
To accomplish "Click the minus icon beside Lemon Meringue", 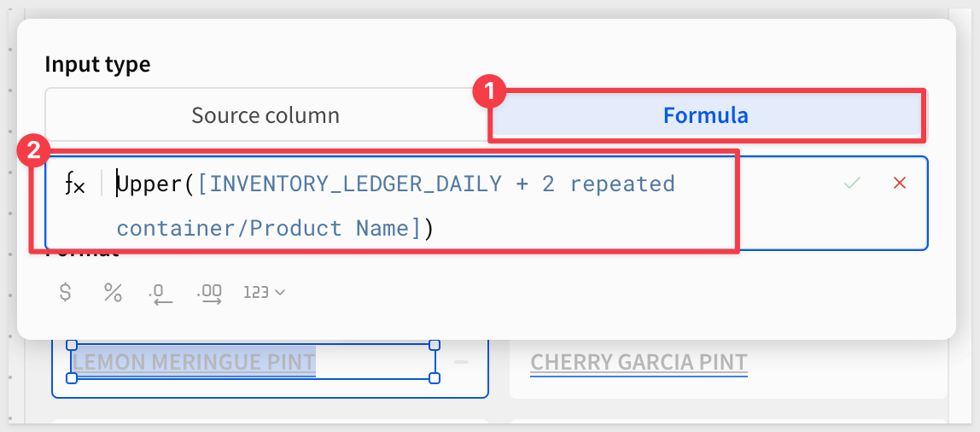I will [462, 362].
